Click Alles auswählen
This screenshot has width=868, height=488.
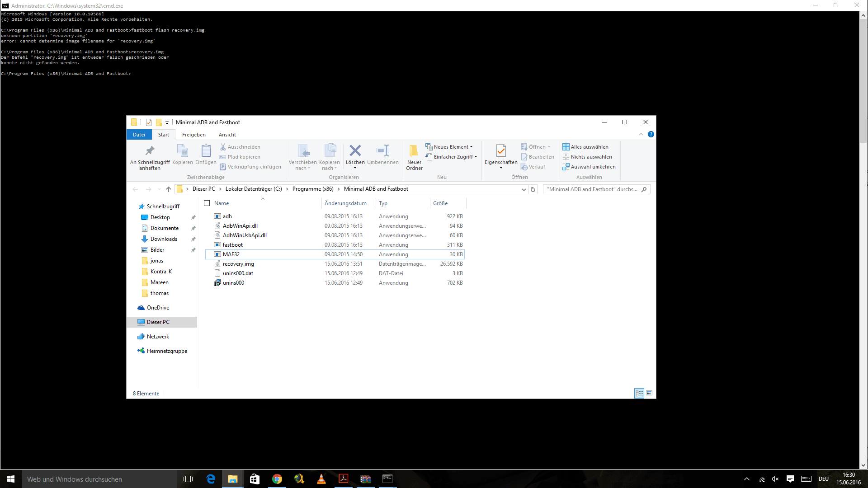[585, 147]
